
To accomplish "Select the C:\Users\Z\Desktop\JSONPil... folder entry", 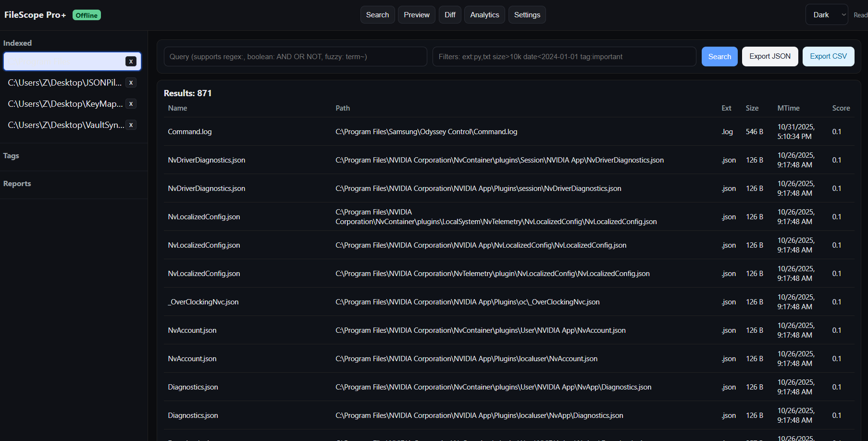I will coord(65,83).
